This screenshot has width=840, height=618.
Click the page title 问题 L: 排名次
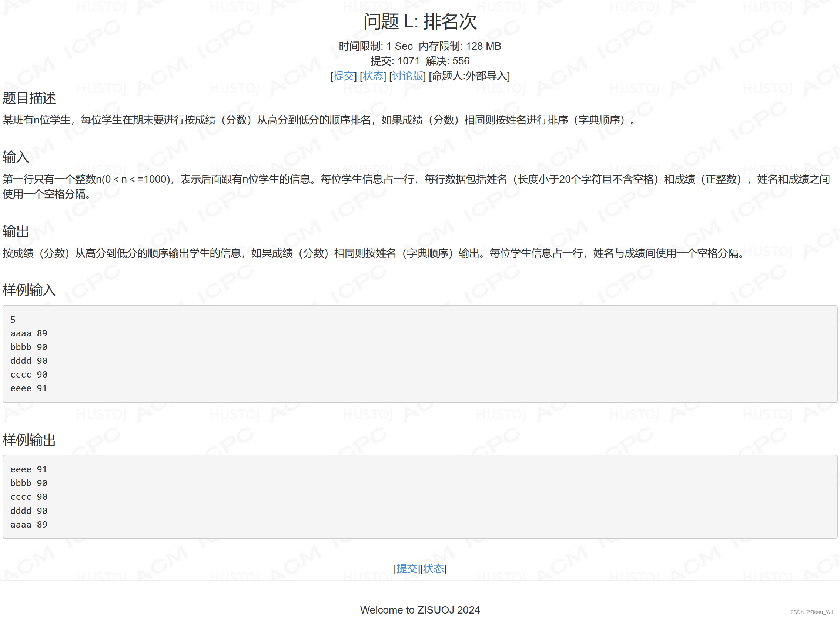pyautogui.click(x=420, y=21)
